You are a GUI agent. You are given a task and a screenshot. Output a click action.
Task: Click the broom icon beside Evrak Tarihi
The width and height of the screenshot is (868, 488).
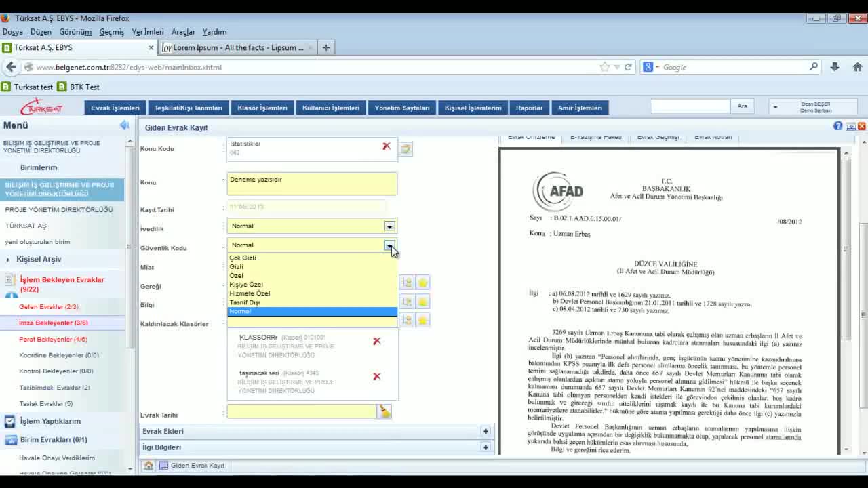coord(384,411)
